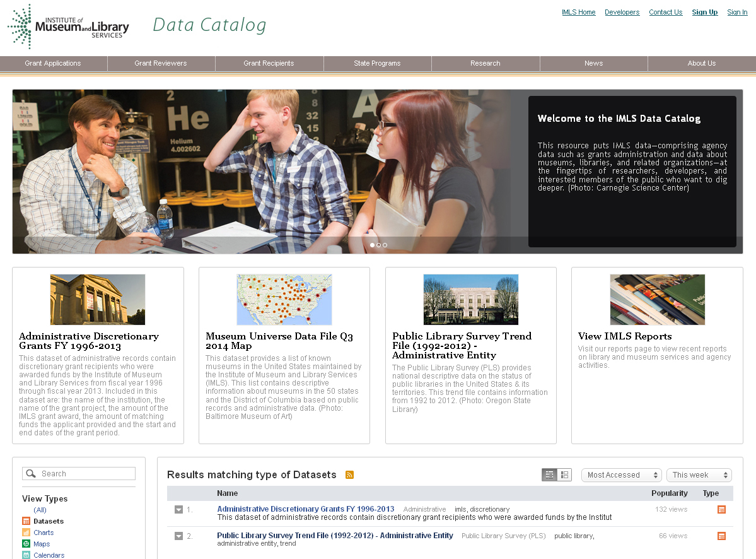Open View IMLS Reports card title
Viewport: 756px width, 559px height.
point(625,336)
